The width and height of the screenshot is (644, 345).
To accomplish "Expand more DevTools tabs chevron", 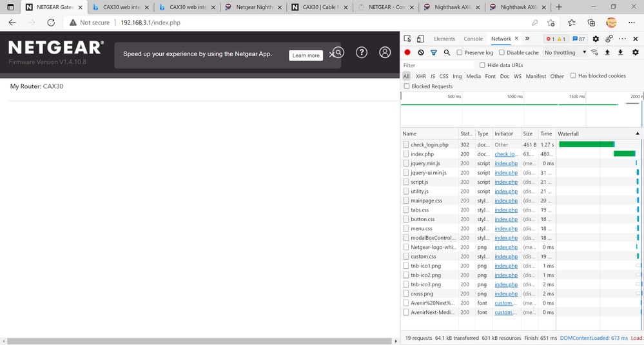I will (x=527, y=39).
